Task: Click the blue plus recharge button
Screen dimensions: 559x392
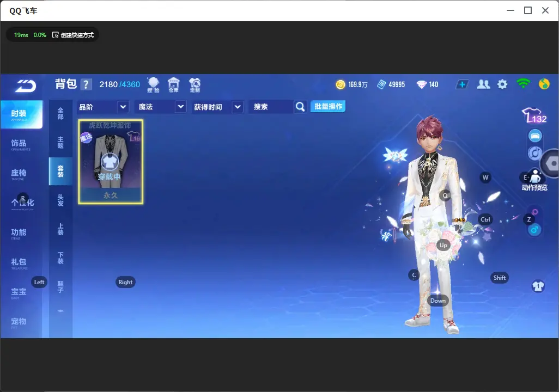Action: (461, 84)
